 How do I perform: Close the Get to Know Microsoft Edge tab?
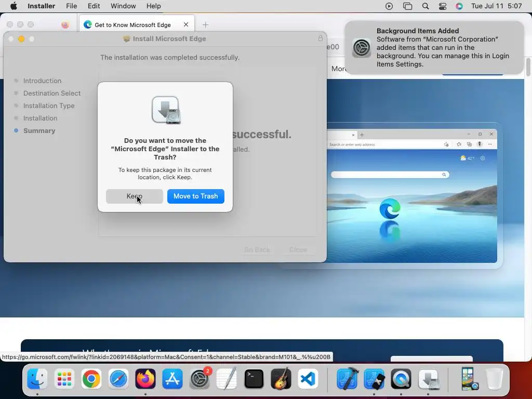click(x=186, y=24)
